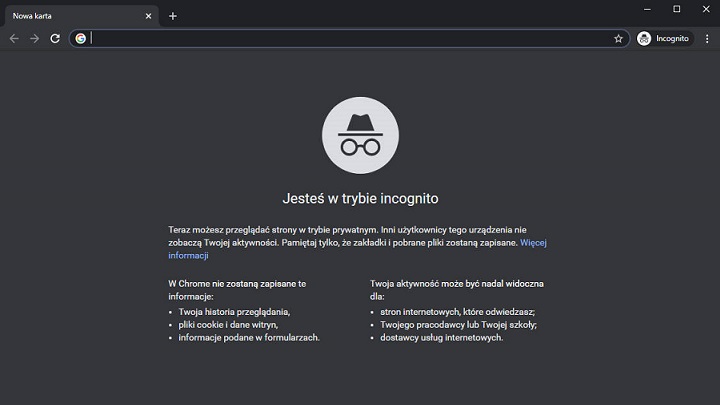The image size is (720, 405).
Task: Click the "Incognito" label in the toolbar
Action: [x=673, y=38]
